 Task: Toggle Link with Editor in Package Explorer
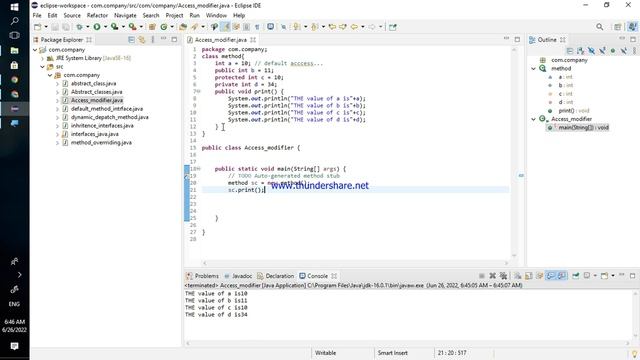142,40
